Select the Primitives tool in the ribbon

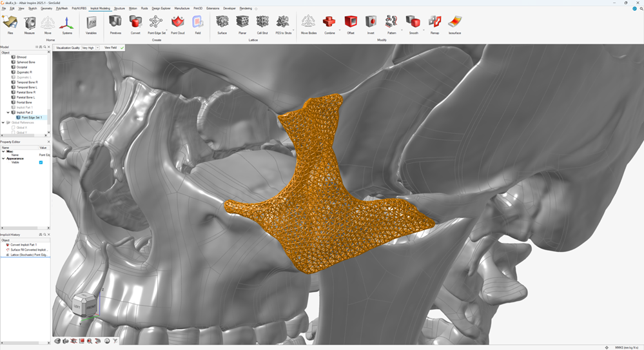point(115,23)
